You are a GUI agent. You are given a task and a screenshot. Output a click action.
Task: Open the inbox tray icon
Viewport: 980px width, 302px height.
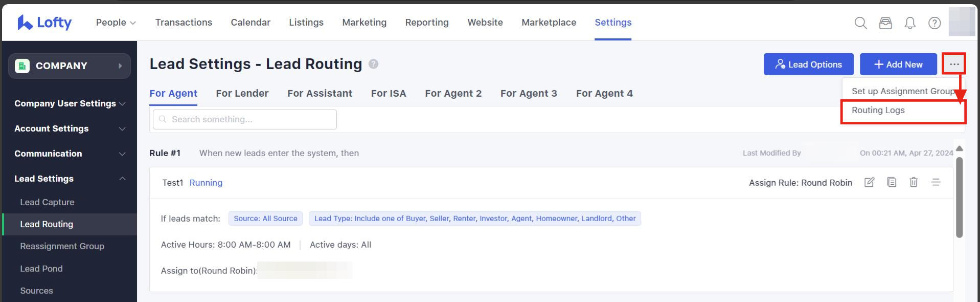(x=885, y=23)
